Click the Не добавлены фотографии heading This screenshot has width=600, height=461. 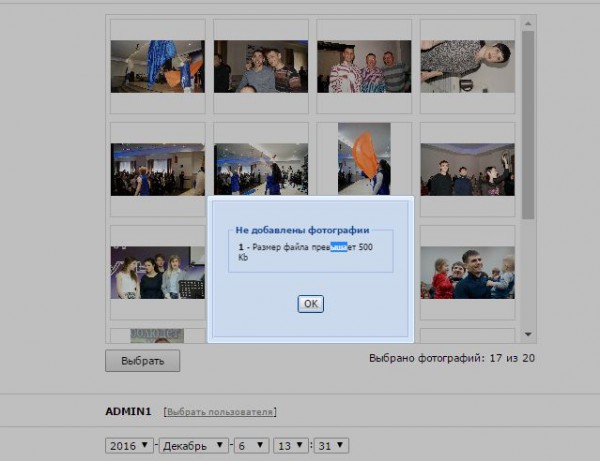pyautogui.click(x=302, y=230)
